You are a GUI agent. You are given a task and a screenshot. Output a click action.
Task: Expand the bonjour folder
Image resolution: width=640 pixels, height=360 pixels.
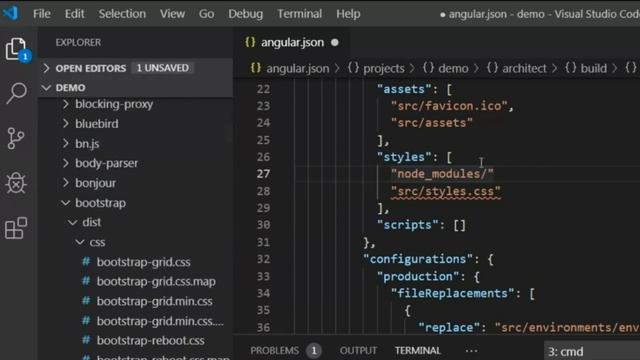point(66,182)
